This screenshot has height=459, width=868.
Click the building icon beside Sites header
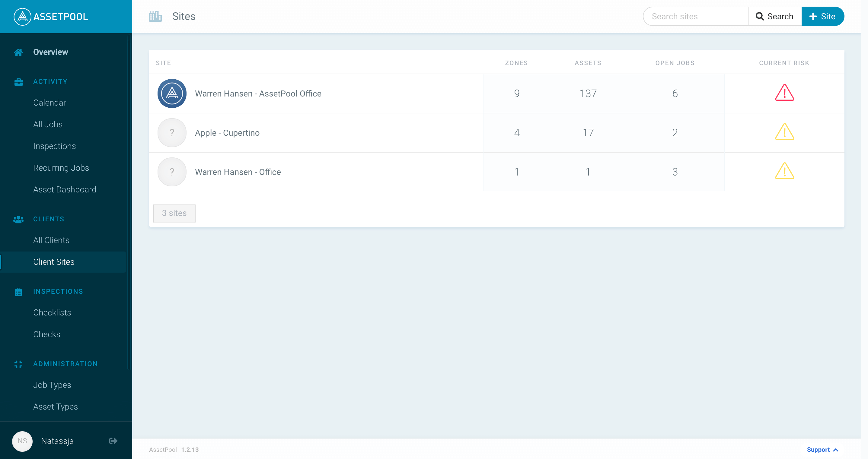[155, 16]
